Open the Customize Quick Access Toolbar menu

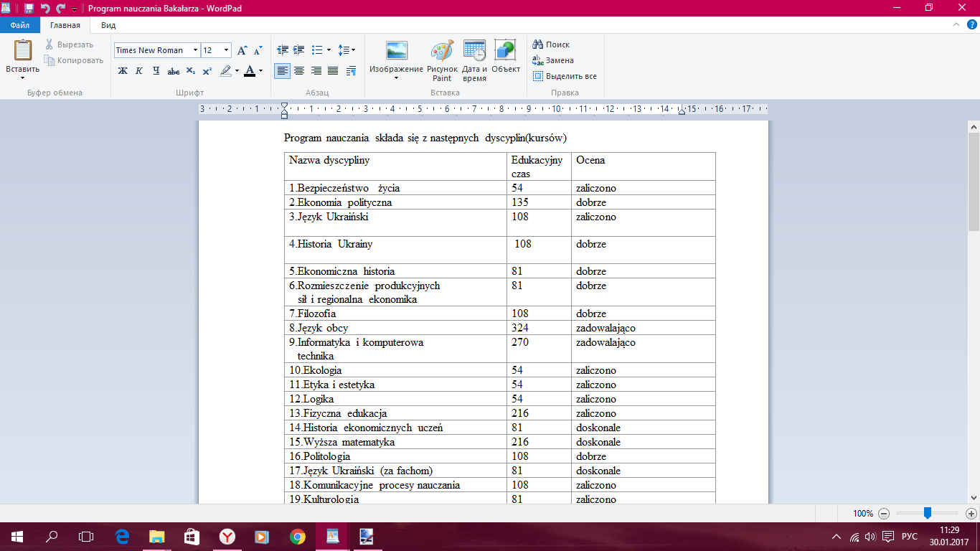(x=74, y=9)
